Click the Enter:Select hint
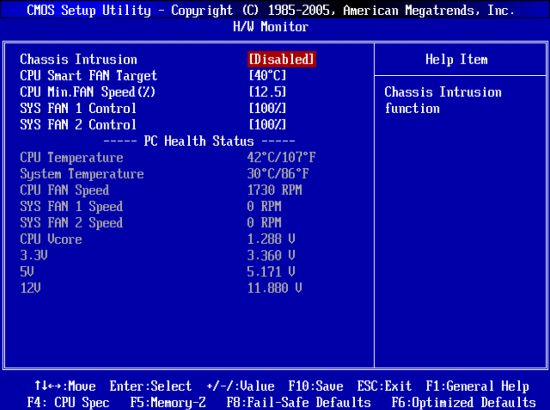Screen dimensions: 550x410 coord(150,387)
